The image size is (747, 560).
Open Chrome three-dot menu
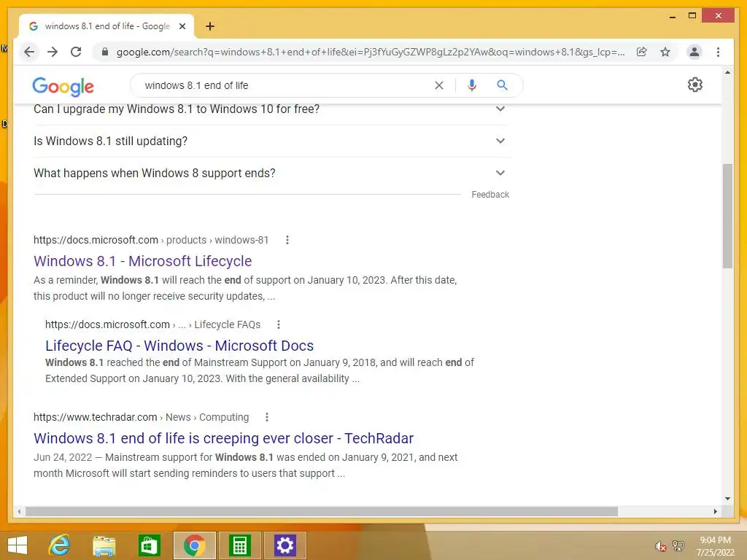[x=718, y=52]
